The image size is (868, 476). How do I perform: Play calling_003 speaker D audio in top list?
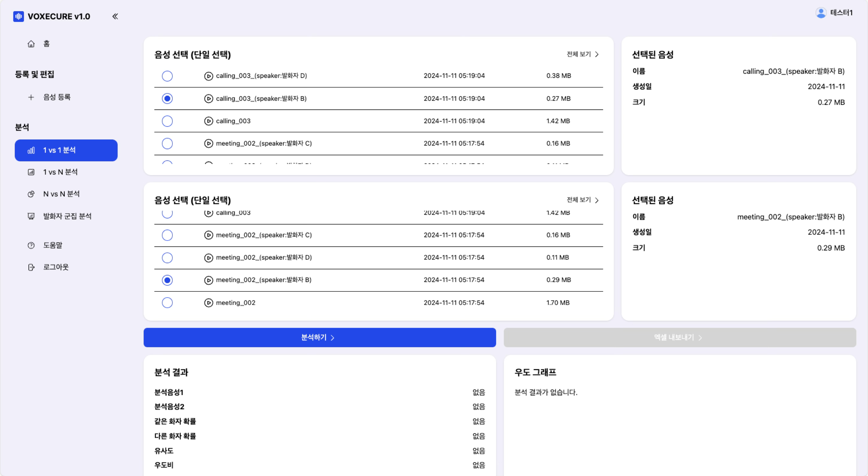(x=209, y=76)
